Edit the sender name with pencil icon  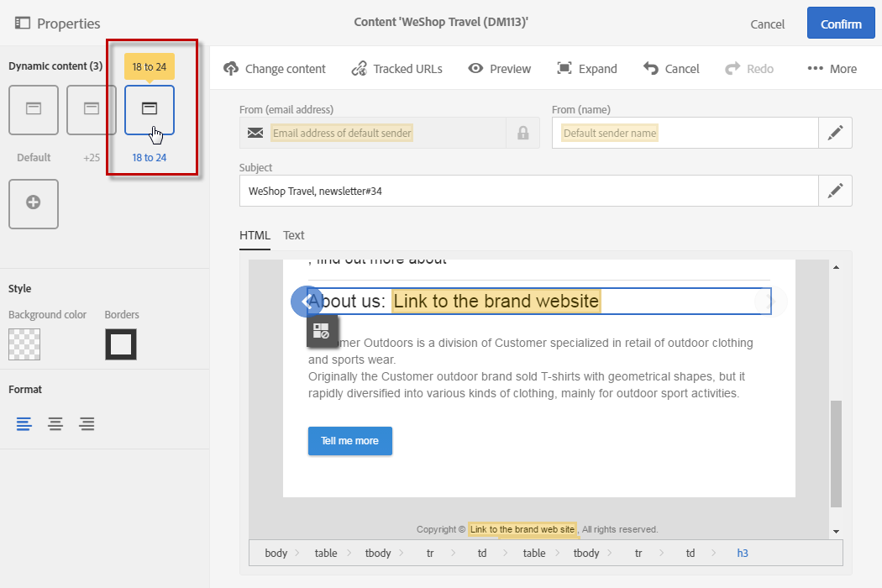[835, 133]
